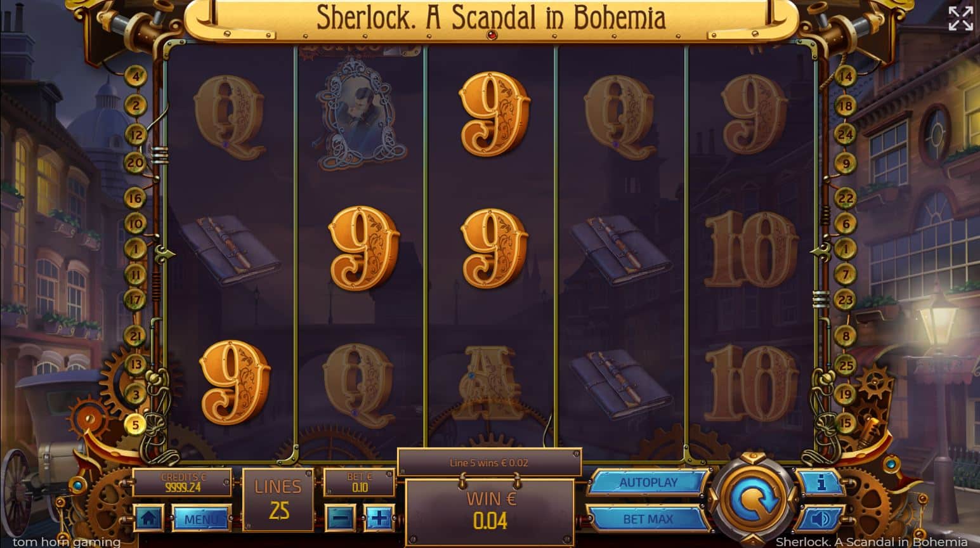Select payline marker 23 on the right

(x=846, y=299)
